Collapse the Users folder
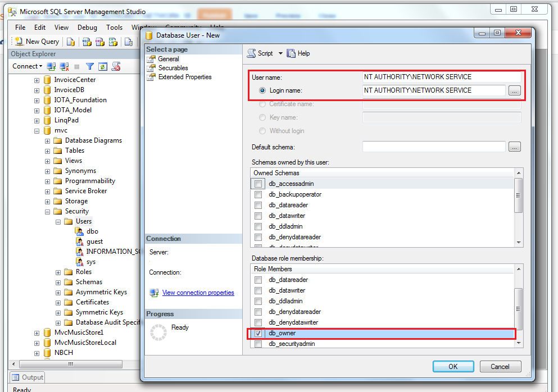558x392 pixels. 58,222
